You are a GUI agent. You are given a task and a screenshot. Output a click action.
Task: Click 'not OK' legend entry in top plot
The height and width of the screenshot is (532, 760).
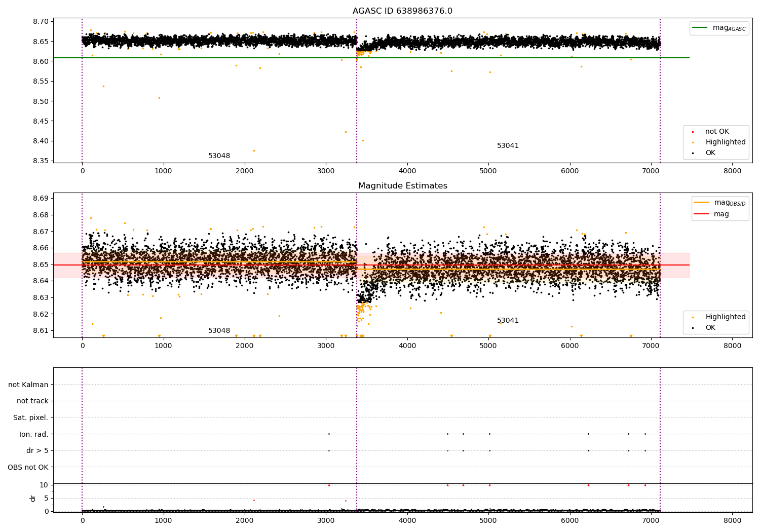pos(717,132)
